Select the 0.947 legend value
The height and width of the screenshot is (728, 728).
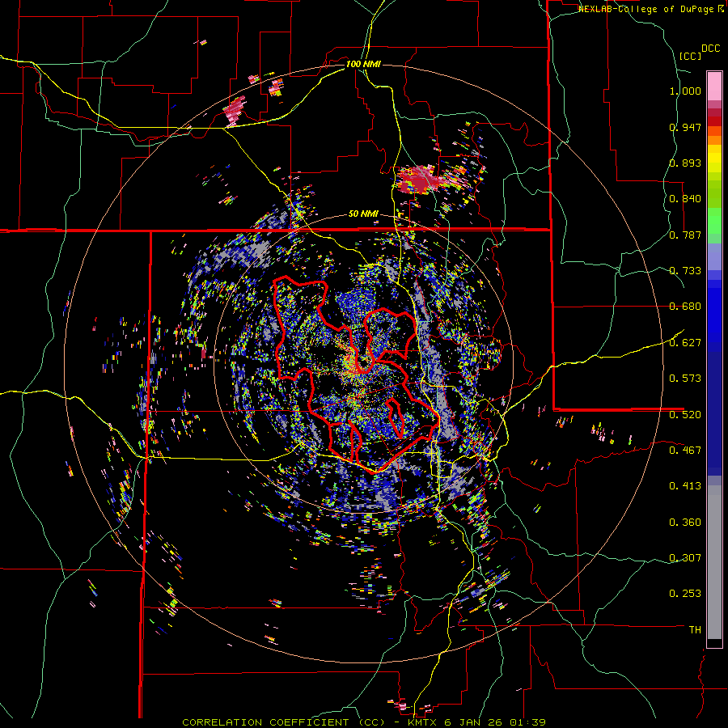[685, 127]
